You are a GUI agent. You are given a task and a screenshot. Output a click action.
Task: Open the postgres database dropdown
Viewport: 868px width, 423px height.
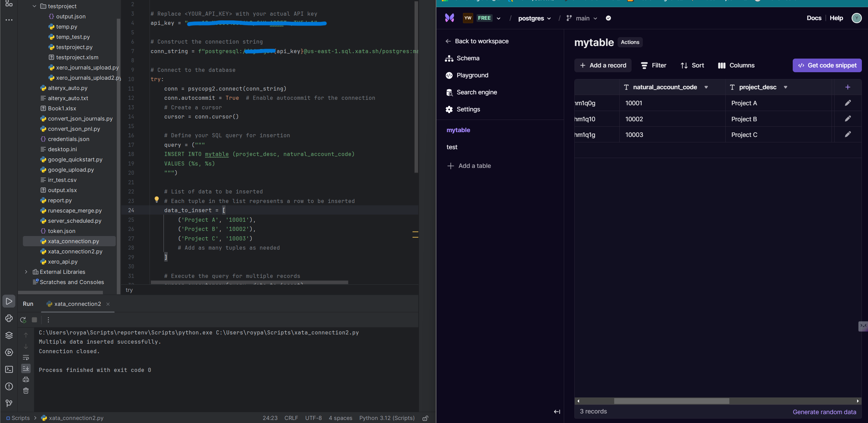[534, 18]
